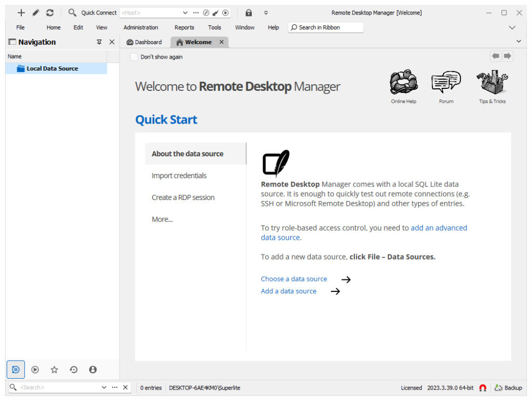Open the Home ribbon tab
This screenshot has width=532, height=401.
pos(54,28)
